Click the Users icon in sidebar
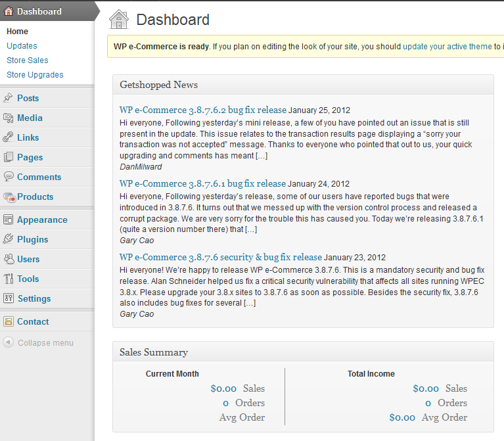The width and height of the screenshot is (504, 441). 9,259
